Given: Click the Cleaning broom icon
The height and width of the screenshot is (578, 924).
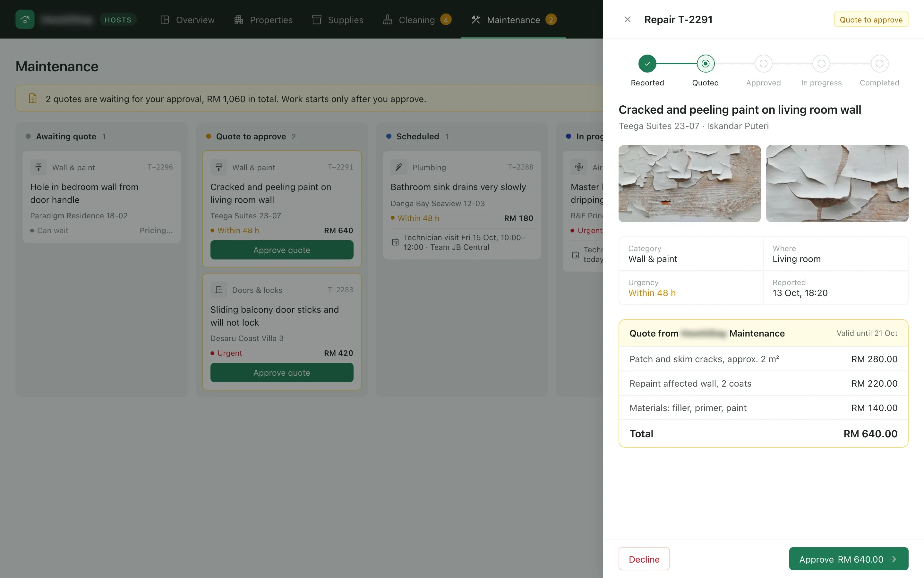Looking at the screenshot, I should (388, 20).
